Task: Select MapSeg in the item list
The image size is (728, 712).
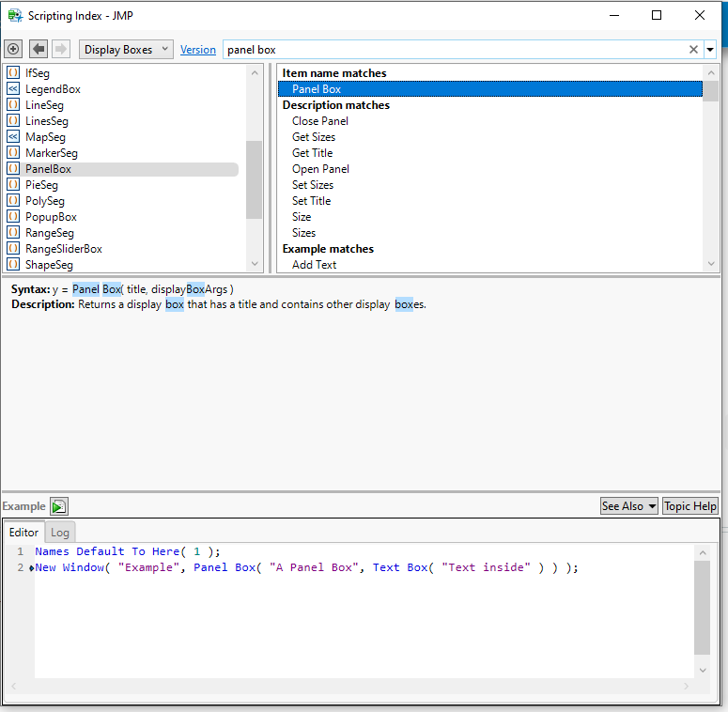Action: 45,137
